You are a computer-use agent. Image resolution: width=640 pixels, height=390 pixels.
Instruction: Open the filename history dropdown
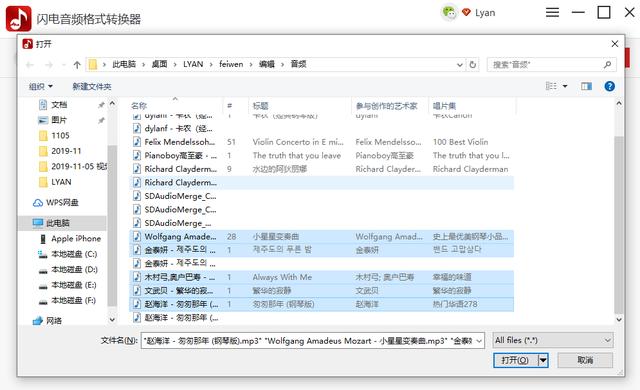coord(479,341)
